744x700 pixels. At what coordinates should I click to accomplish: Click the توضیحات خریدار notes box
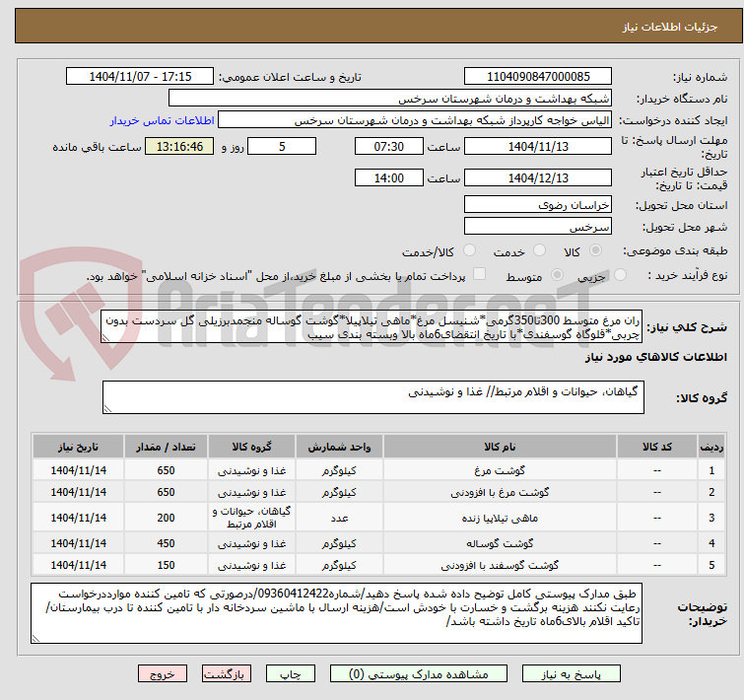point(336,613)
